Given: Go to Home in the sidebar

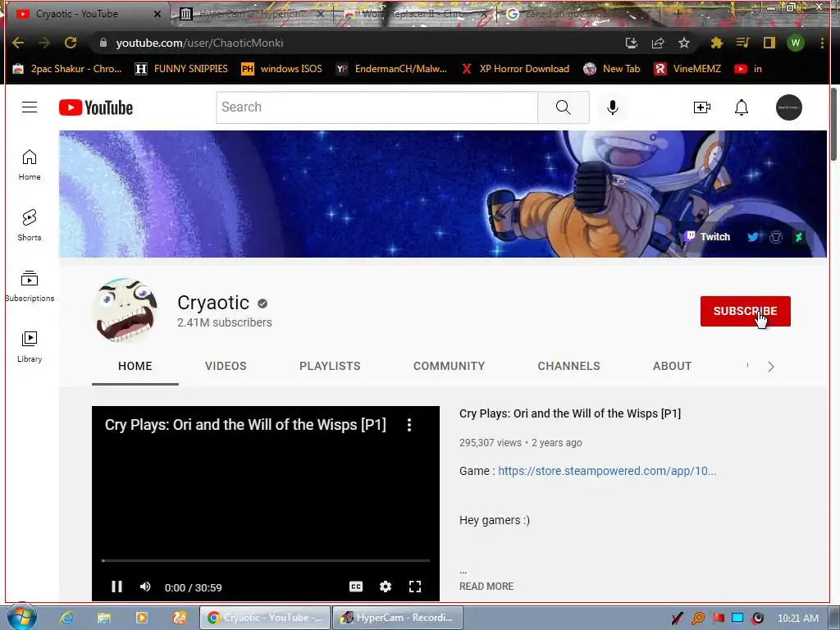Looking at the screenshot, I should [30, 164].
